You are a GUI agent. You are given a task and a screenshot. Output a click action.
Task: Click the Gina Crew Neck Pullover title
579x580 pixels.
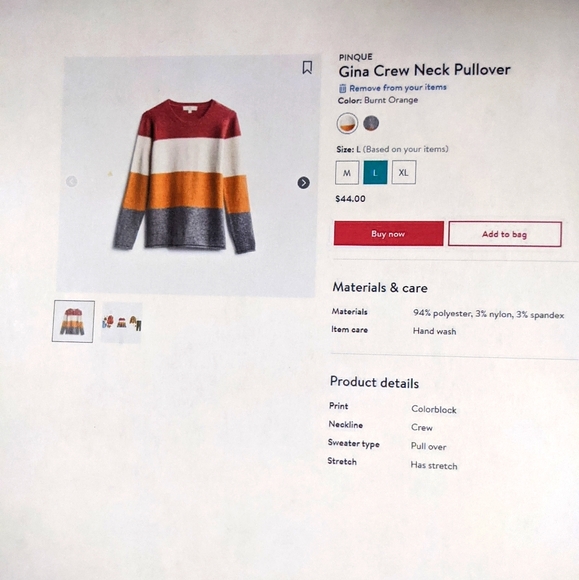(424, 70)
